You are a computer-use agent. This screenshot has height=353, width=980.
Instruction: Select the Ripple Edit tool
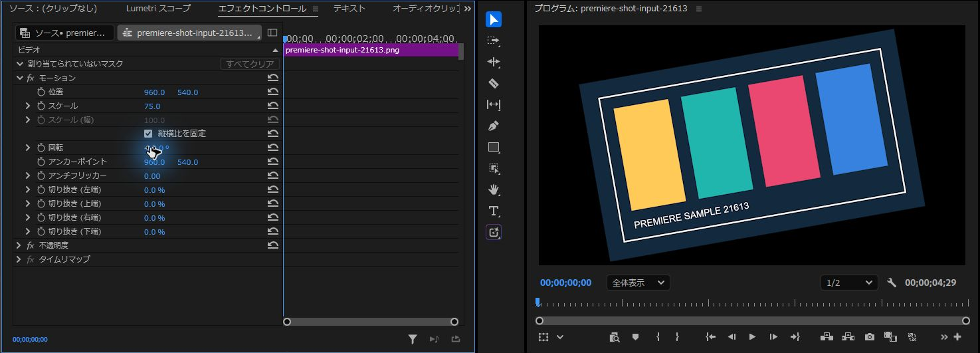pyautogui.click(x=494, y=62)
